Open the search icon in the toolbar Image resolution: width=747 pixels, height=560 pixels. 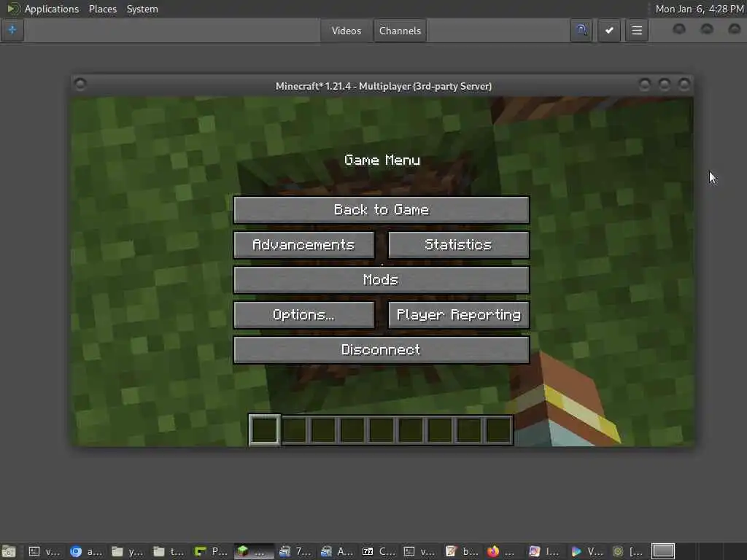click(581, 31)
